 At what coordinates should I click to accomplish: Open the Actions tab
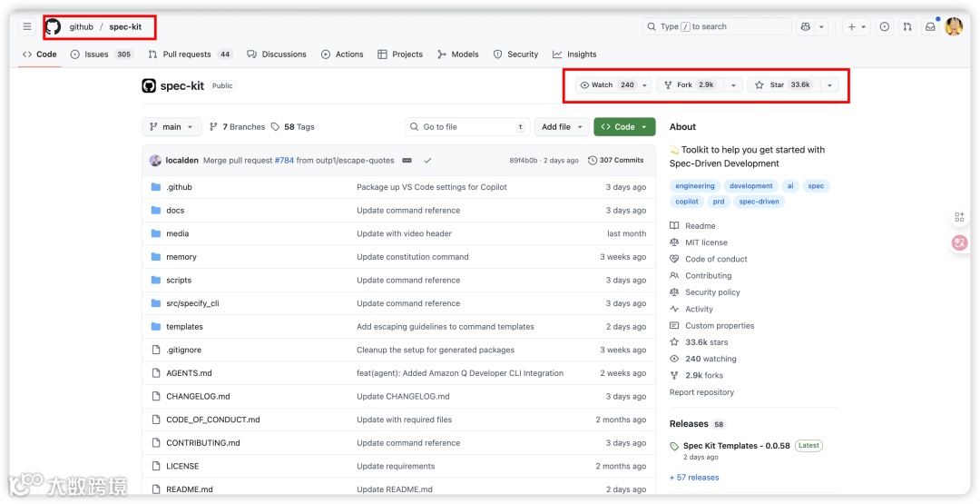[x=342, y=54]
